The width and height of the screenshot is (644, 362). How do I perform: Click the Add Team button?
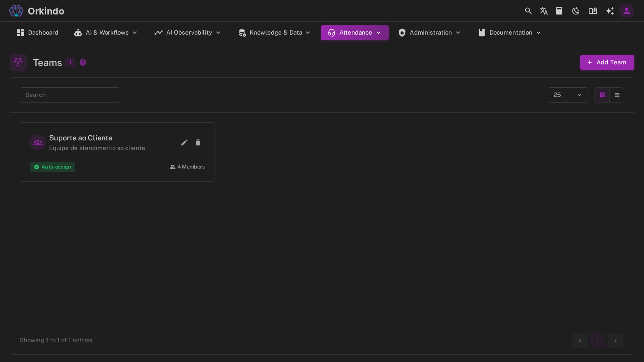pyautogui.click(x=607, y=62)
